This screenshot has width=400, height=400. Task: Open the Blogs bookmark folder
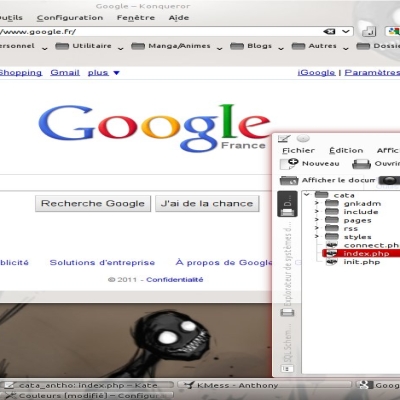251,46
